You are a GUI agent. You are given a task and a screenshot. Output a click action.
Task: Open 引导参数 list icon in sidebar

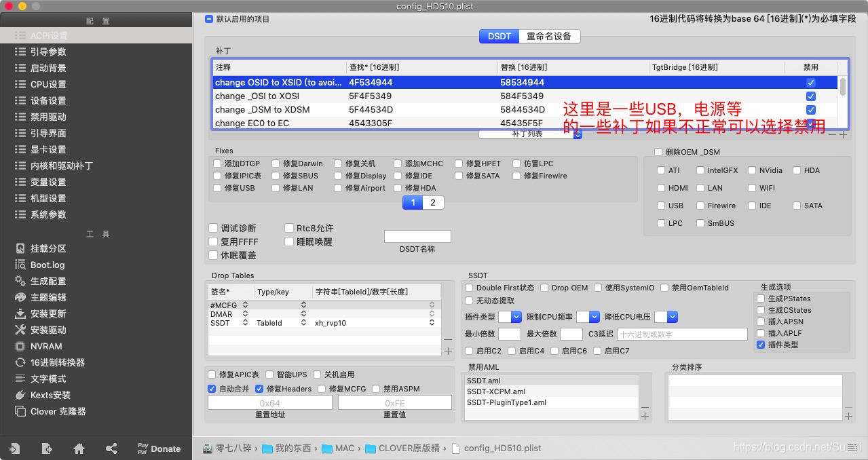click(x=20, y=52)
